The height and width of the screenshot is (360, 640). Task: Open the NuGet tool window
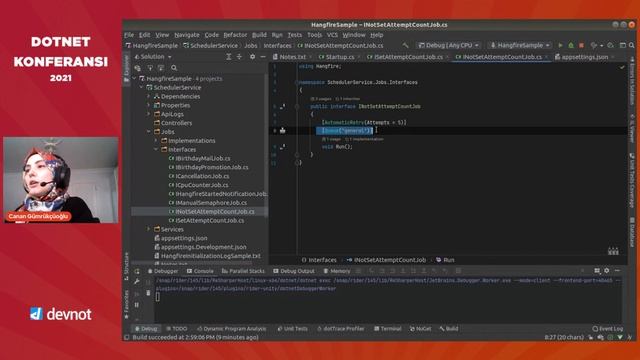click(420, 329)
